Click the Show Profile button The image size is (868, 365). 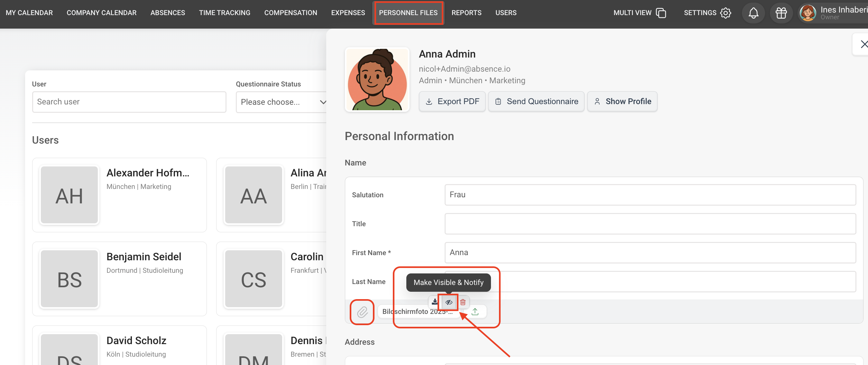[622, 101]
